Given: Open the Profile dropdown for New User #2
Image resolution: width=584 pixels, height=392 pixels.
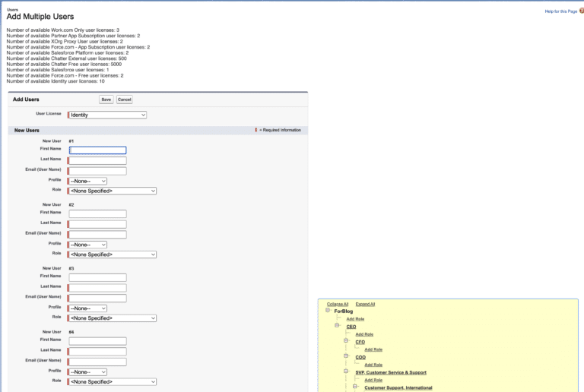Looking at the screenshot, I should 88,245.
